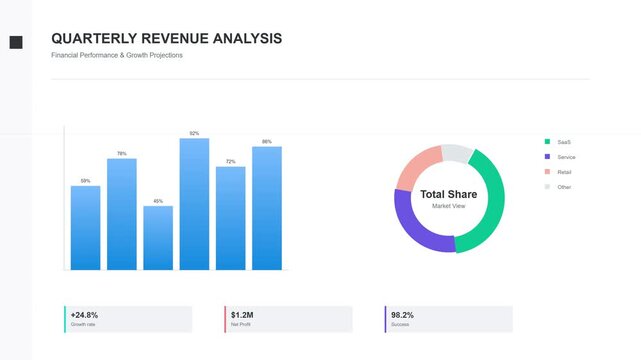Click the bar labeled 59%
The height and width of the screenshot is (360, 641).
[x=85, y=228]
